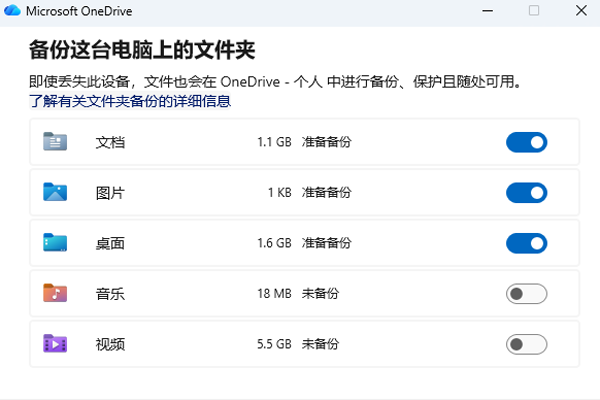Screen dimensions: 600x400
Task: Open link 了解有关文件夹备份的详细信息
Action: pyautogui.click(x=130, y=101)
